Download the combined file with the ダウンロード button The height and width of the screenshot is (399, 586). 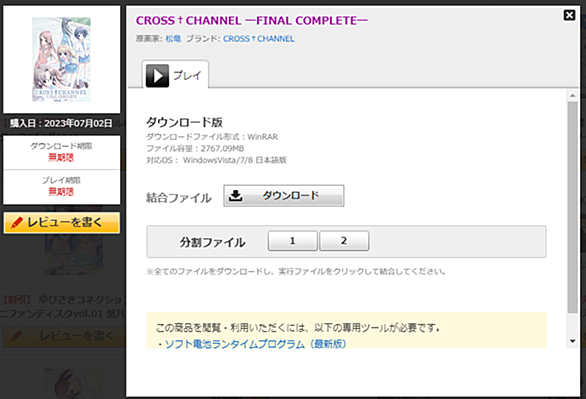click(284, 195)
